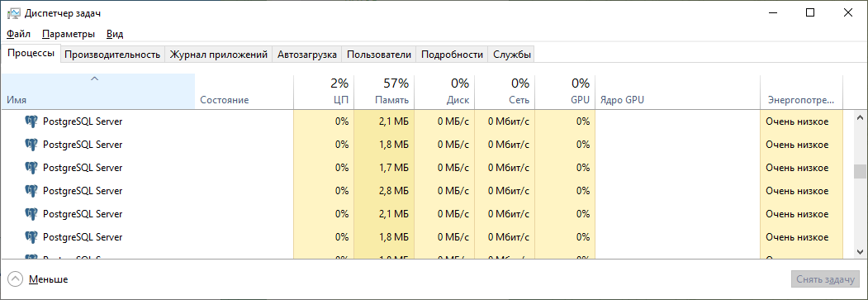868x300 pixels.
Task: Click the PostgreSQL elephant icon in the 1,7 МБ row
Action: [x=31, y=168]
